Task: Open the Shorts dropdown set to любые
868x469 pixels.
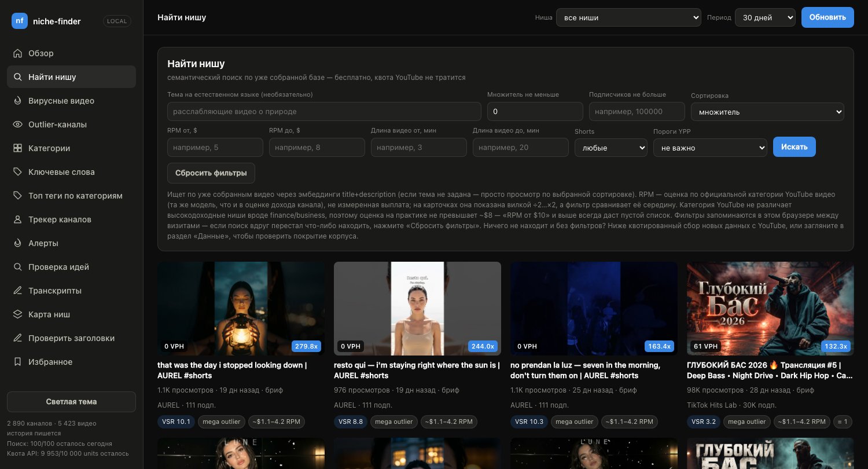Action: point(610,148)
